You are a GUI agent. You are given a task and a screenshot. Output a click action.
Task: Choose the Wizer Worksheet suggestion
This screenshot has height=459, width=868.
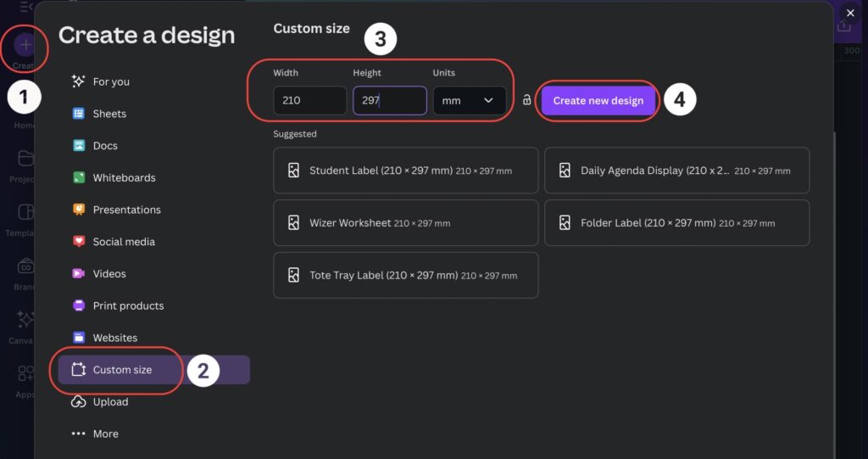[x=406, y=223]
